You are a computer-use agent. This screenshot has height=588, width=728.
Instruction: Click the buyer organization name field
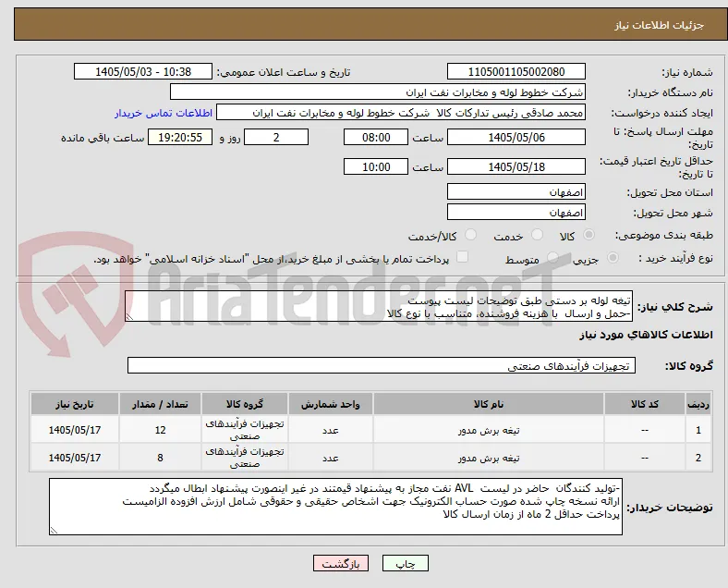pyautogui.click(x=378, y=92)
